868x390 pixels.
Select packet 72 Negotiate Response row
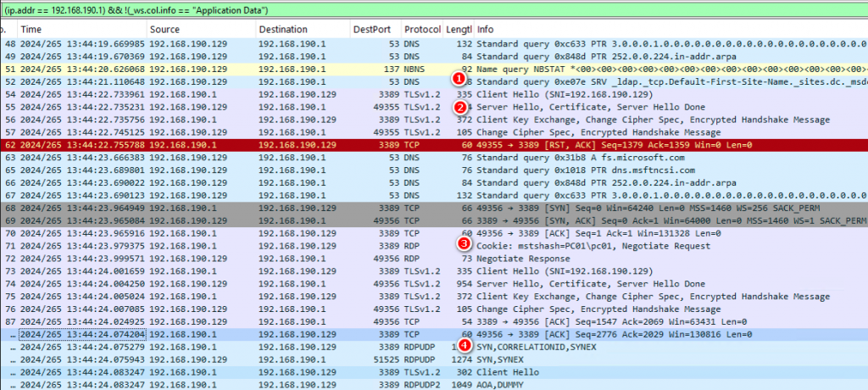434,259
